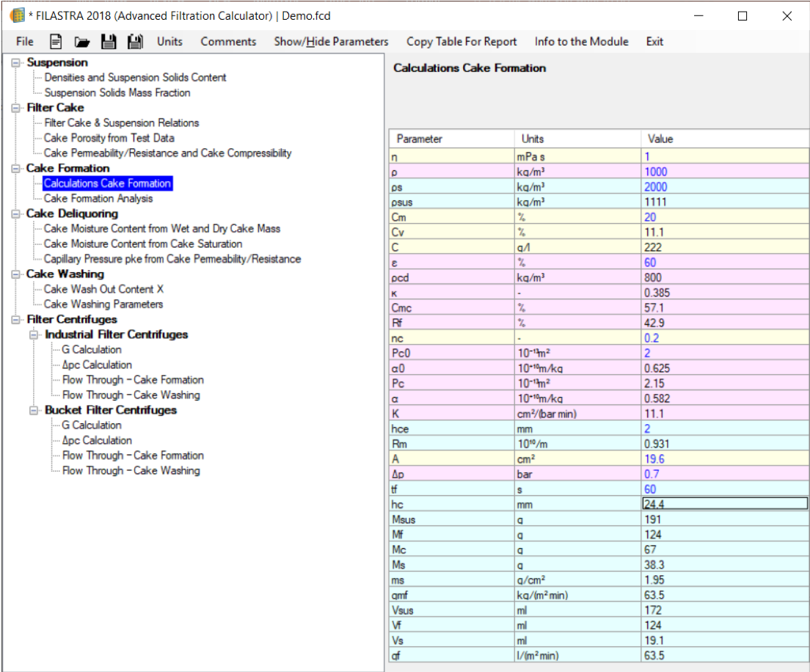Collapse Bucket Filter Centrifuges node
Image resolution: width=810 pixels, height=672 pixels.
[x=34, y=411]
